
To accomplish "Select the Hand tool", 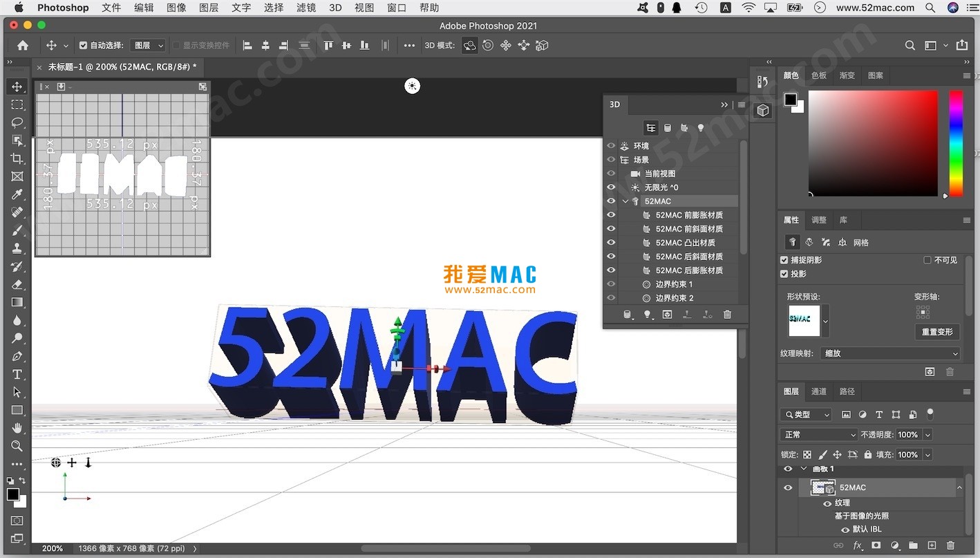I will click(x=17, y=428).
